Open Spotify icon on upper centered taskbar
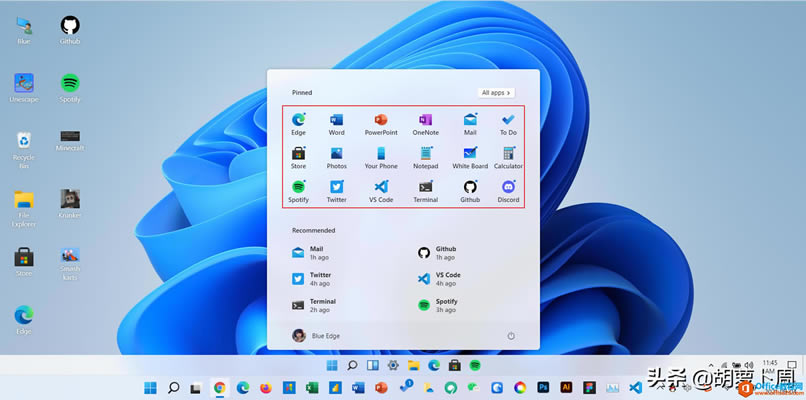Viewport: 806px width, 400px height. click(475, 365)
